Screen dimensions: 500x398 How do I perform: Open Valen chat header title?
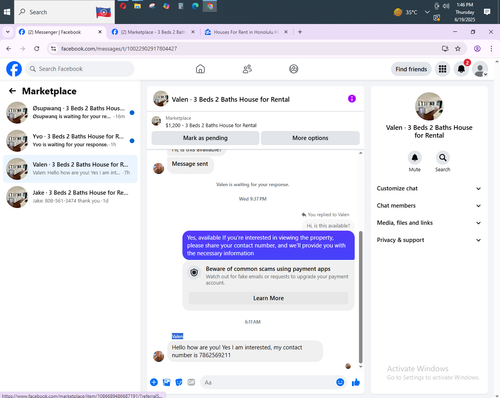[231, 99]
